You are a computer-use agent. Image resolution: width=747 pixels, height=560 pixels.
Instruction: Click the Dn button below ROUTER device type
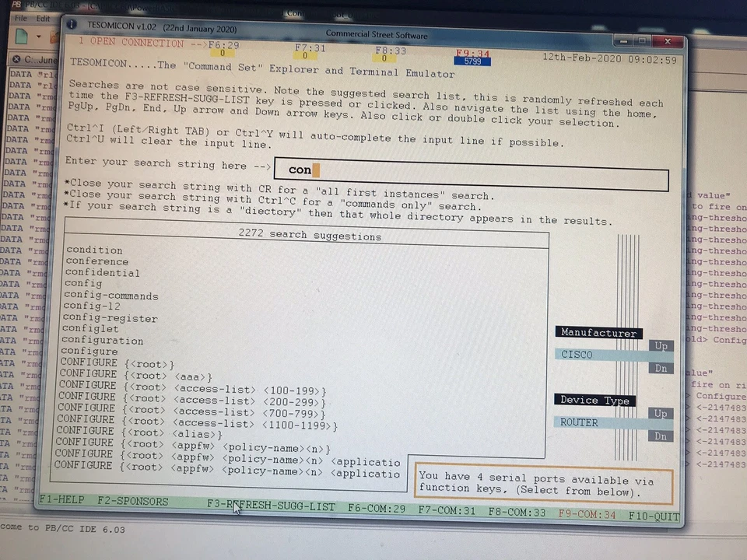click(660, 436)
